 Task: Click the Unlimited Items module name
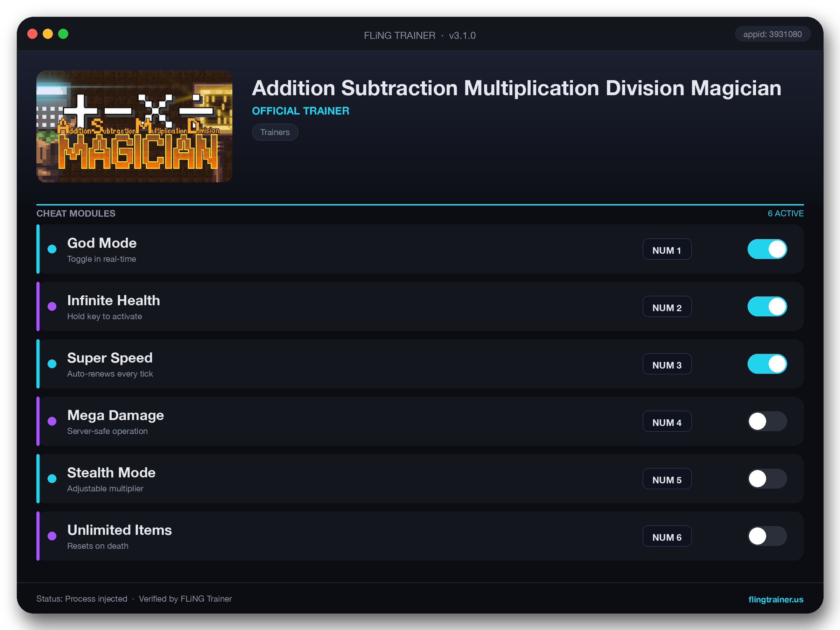[x=120, y=530]
